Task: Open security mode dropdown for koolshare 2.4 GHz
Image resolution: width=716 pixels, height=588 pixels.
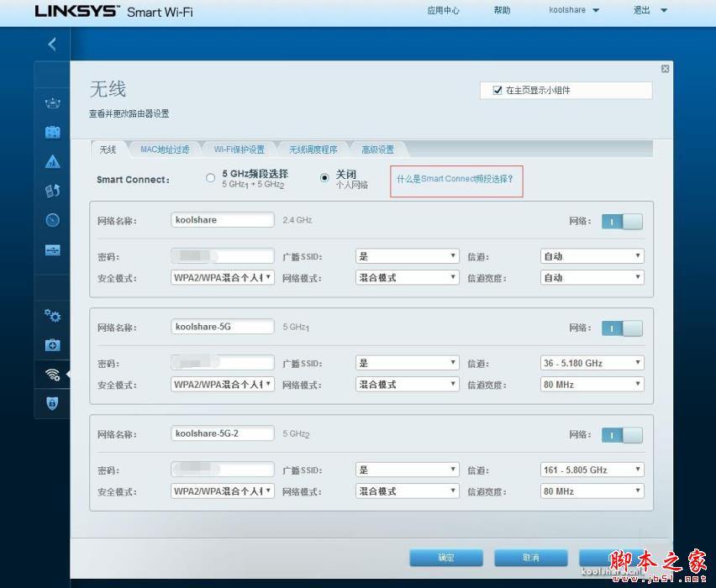Action: [x=223, y=277]
